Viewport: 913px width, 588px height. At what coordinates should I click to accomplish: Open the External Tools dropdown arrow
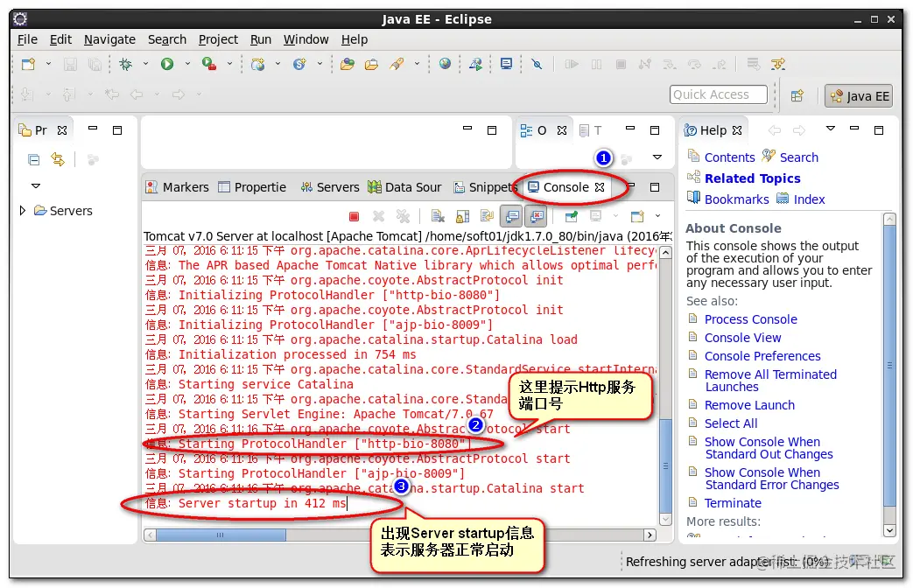point(229,64)
